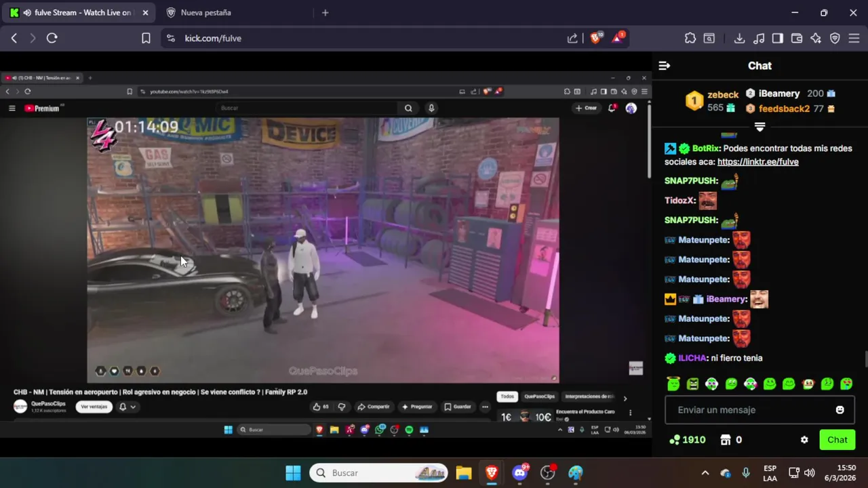Select the halo angel quick emote
This screenshot has height=488, width=868.
coord(673,384)
